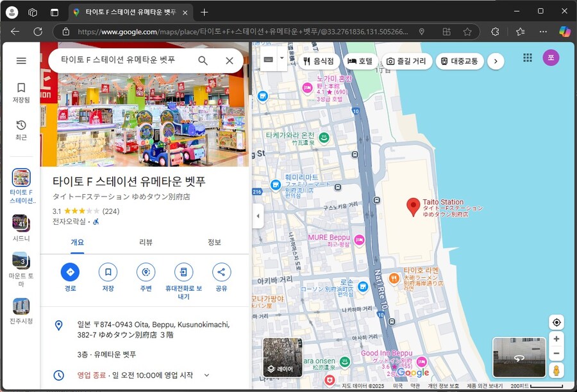Image resolution: width=577 pixels, height=392 pixels.
Task: Click the show my location button
Action: [x=556, y=322]
